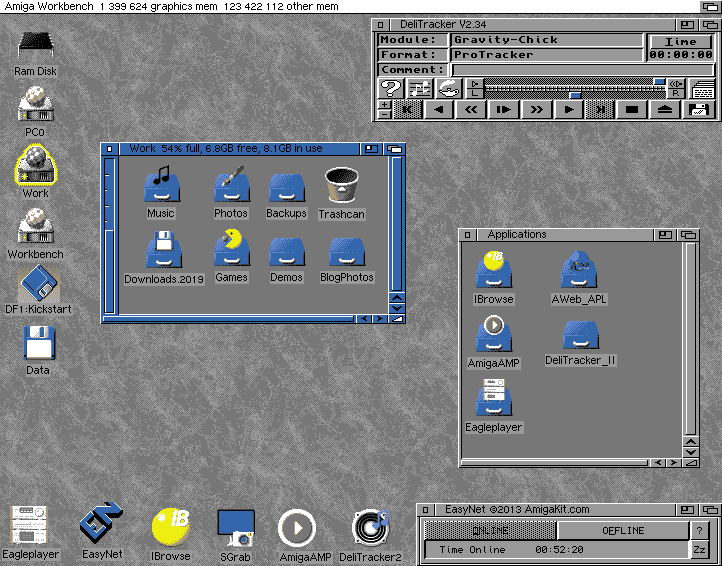Click the R channel button in DeliTracker
This screenshot has width=722, height=566.
click(x=676, y=93)
